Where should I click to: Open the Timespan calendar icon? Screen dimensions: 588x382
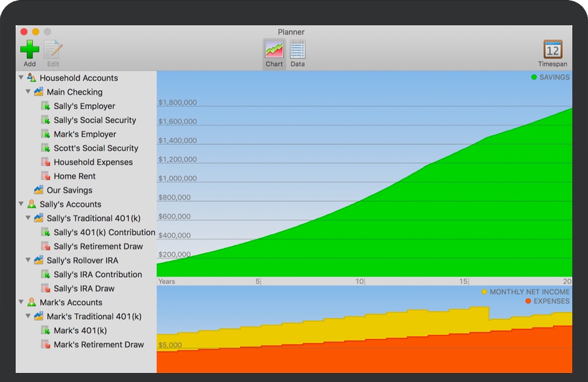point(552,50)
